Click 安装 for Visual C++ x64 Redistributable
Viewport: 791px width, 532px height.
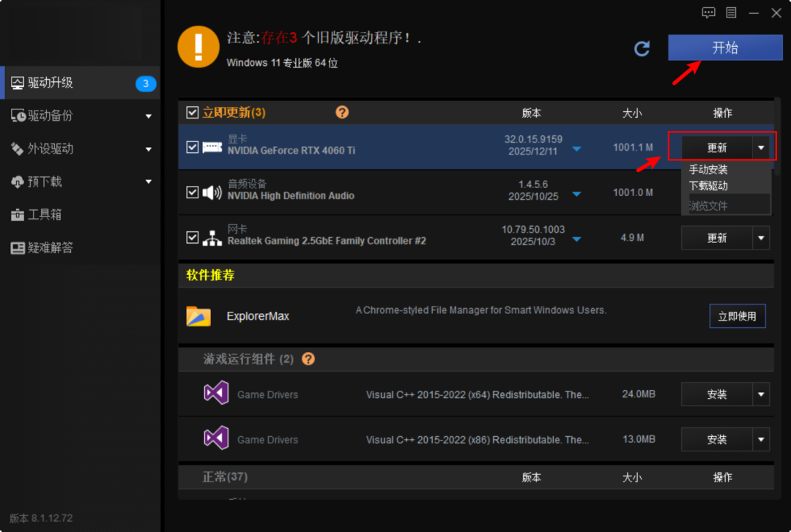(717, 394)
